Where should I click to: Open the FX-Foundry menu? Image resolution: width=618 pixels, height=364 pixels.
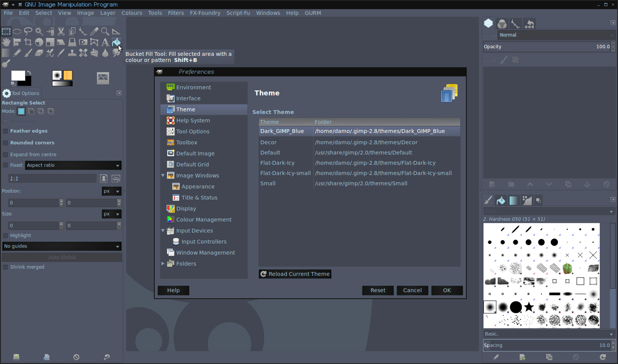point(205,13)
